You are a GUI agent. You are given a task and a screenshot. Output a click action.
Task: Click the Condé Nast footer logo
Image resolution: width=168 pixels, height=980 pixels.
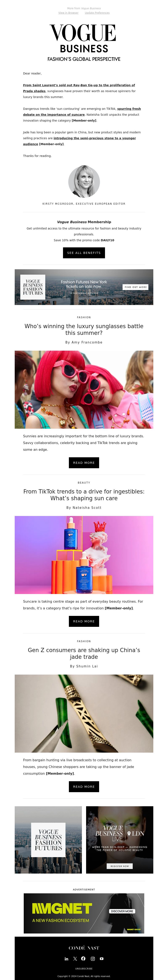click(84, 948)
